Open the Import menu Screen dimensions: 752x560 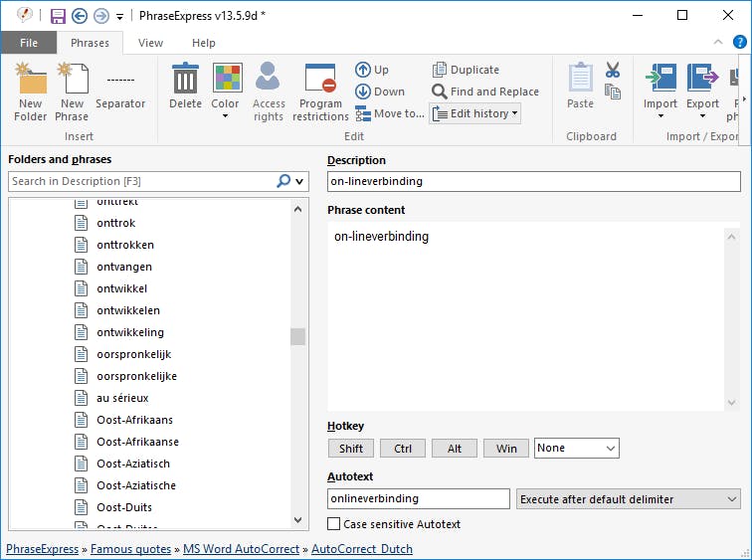click(x=660, y=91)
